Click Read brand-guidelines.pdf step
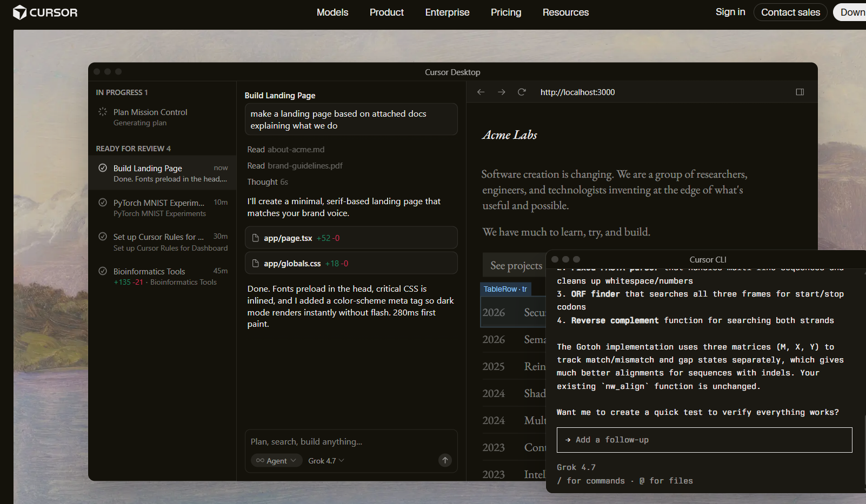Screen dimensions: 866x504 [295, 166]
